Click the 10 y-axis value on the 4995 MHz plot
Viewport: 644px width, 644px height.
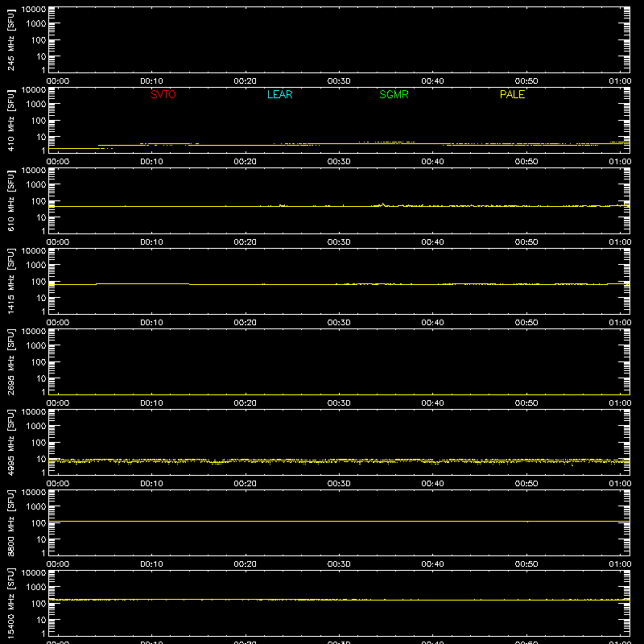41,459
